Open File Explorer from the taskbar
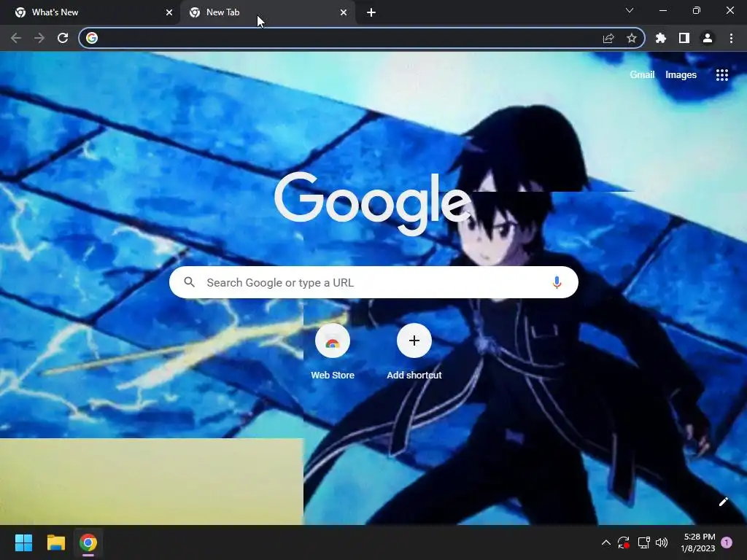The image size is (747, 560). click(x=55, y=542)
